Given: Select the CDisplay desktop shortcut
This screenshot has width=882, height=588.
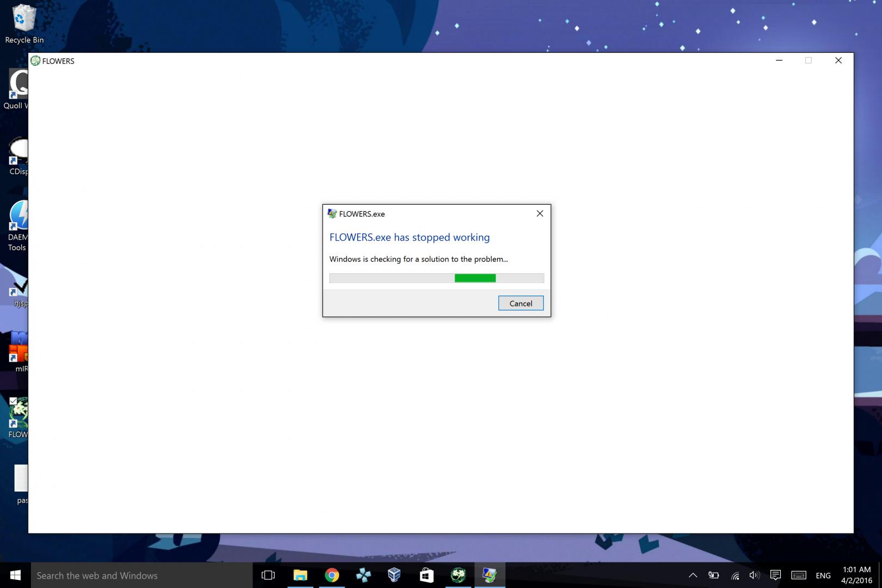Looking at the screenshot, I should click(18, 157).
